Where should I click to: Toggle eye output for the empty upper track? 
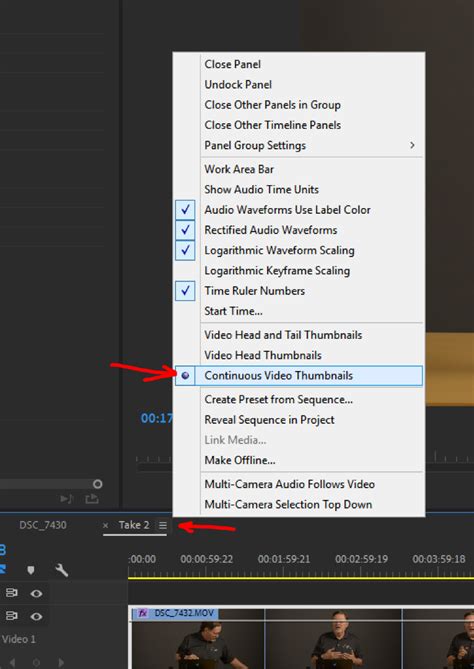(x=36, y=593)
